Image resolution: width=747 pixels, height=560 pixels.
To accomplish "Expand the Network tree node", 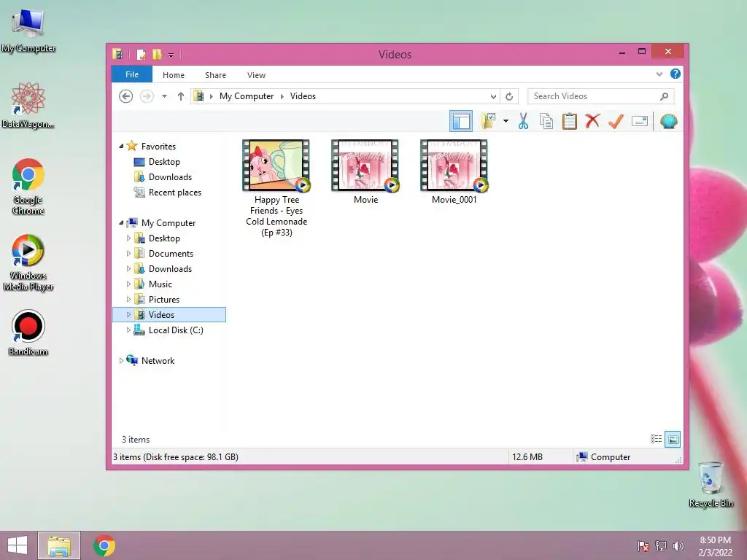I will pyautogui.click(x=121, y=360).
